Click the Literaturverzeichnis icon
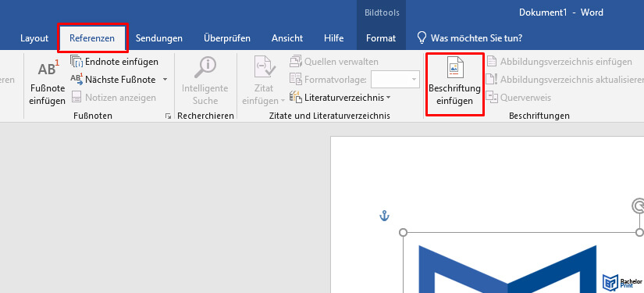644x293 pixels. [x=296, y=98]
